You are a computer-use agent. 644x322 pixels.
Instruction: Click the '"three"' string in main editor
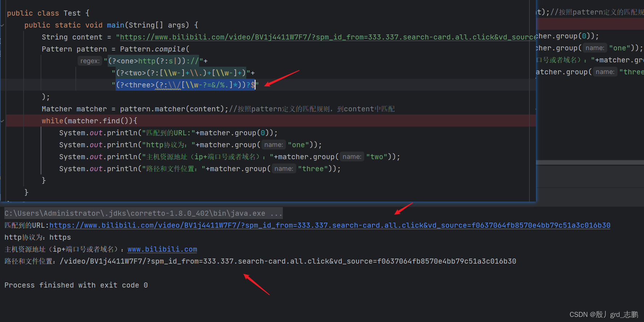point(313,169)
